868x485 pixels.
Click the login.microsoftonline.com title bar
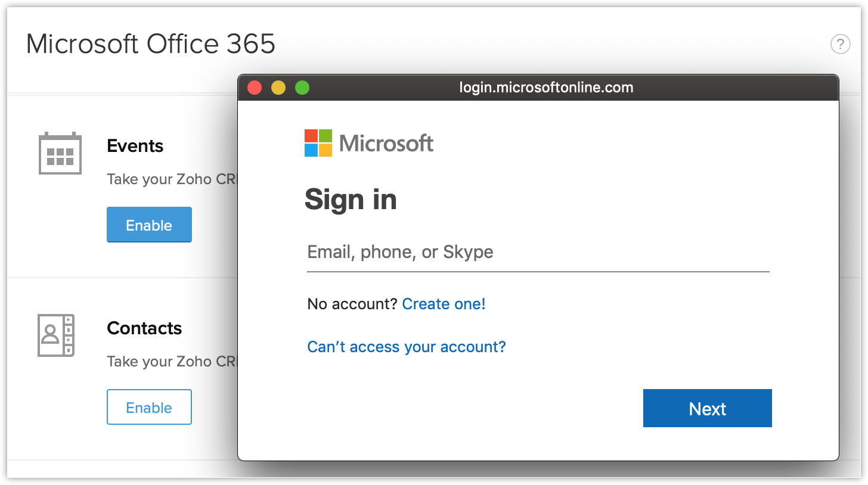pos(545,88)
